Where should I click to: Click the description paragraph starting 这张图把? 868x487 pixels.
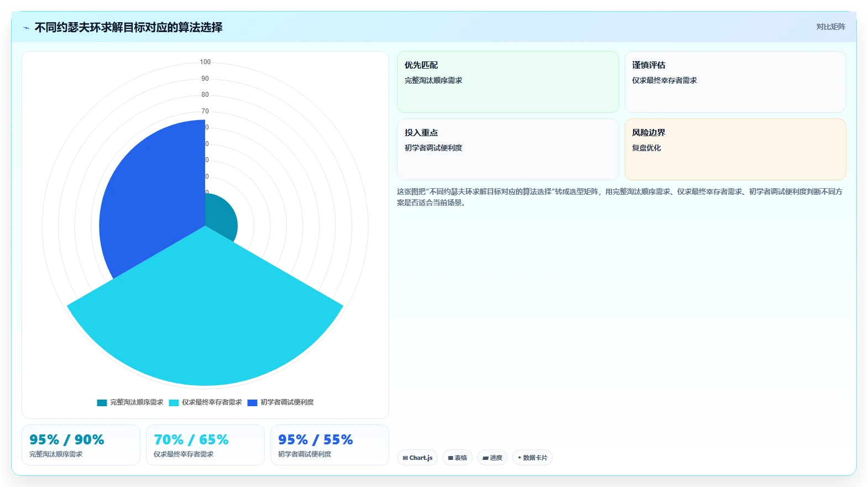click(620, 197)
